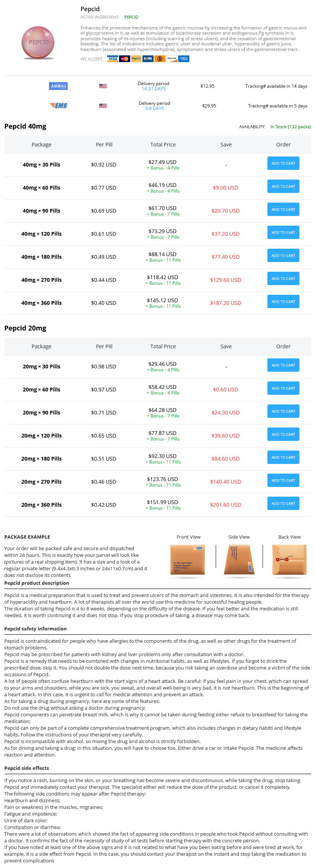Viewport: 315px width, 868px height.
Task: Click the American Express icon
Action: [x=184, y=59]
